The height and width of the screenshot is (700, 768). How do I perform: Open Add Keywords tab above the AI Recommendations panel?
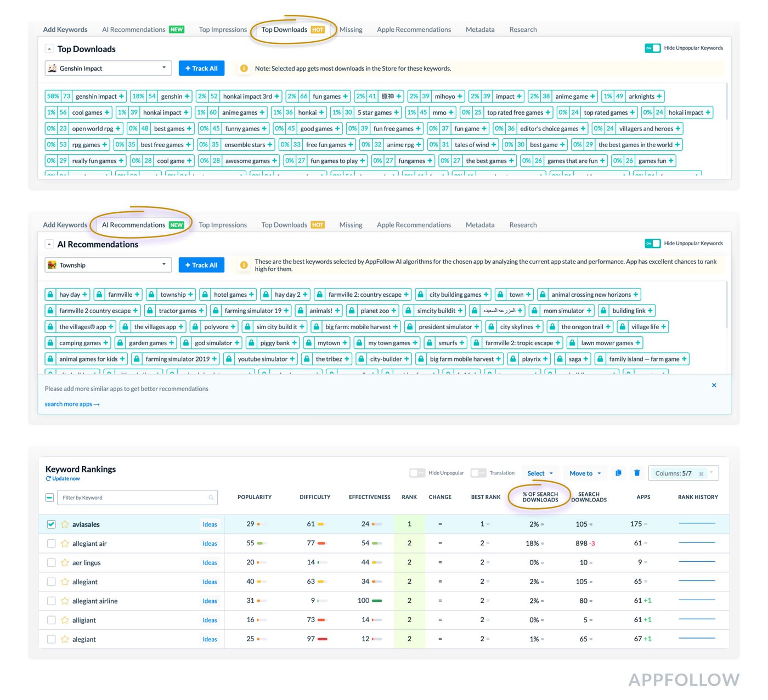(x=65, y=225)
